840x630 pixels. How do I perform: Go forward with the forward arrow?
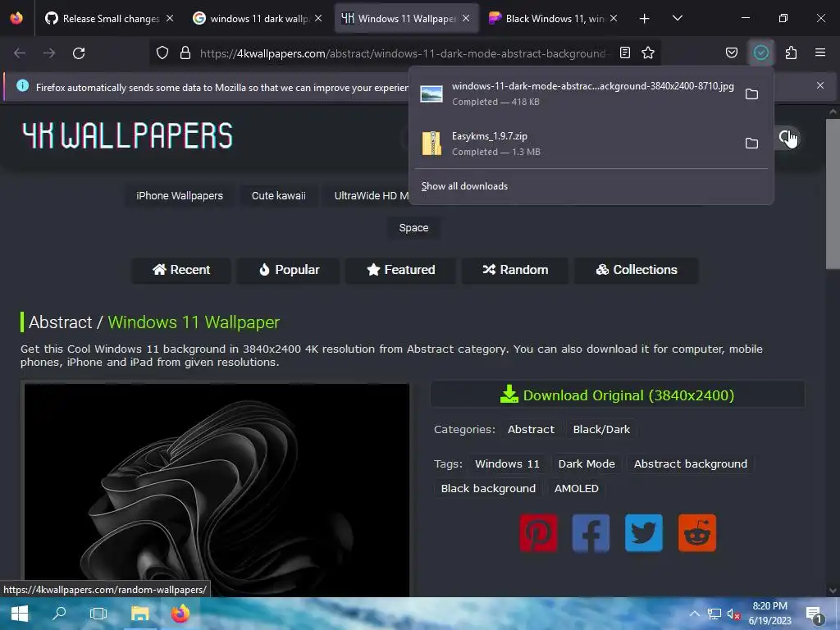[49, 53]
